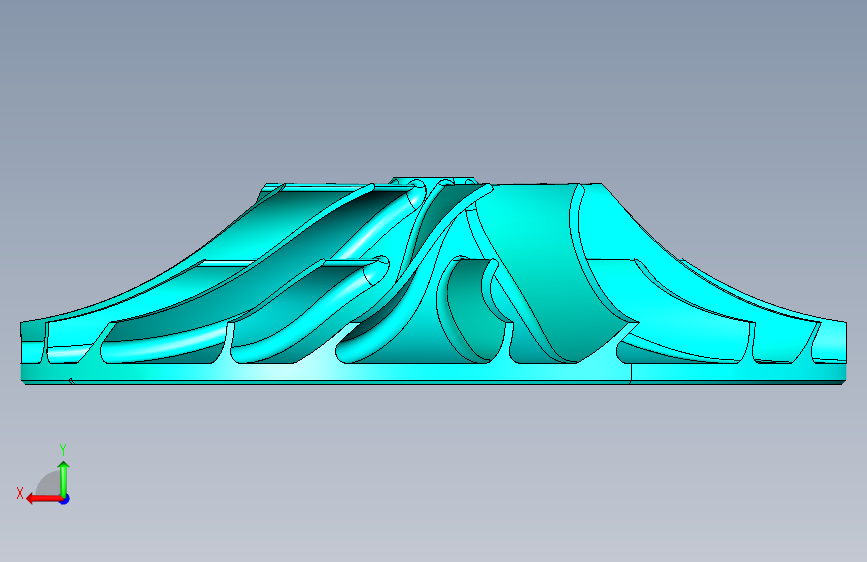This screenshot has width=867, height=562.
Task: Click the red X axis arrow
Action: click(x=44, y=499)
